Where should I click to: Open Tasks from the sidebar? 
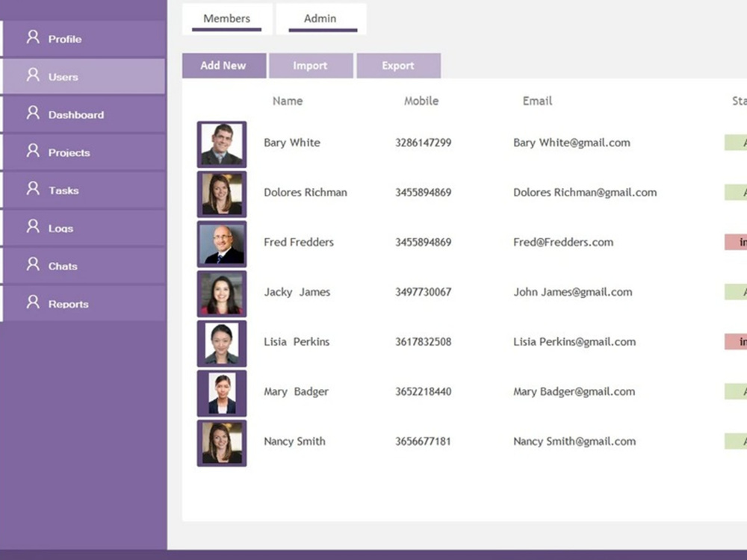[84, 190]
